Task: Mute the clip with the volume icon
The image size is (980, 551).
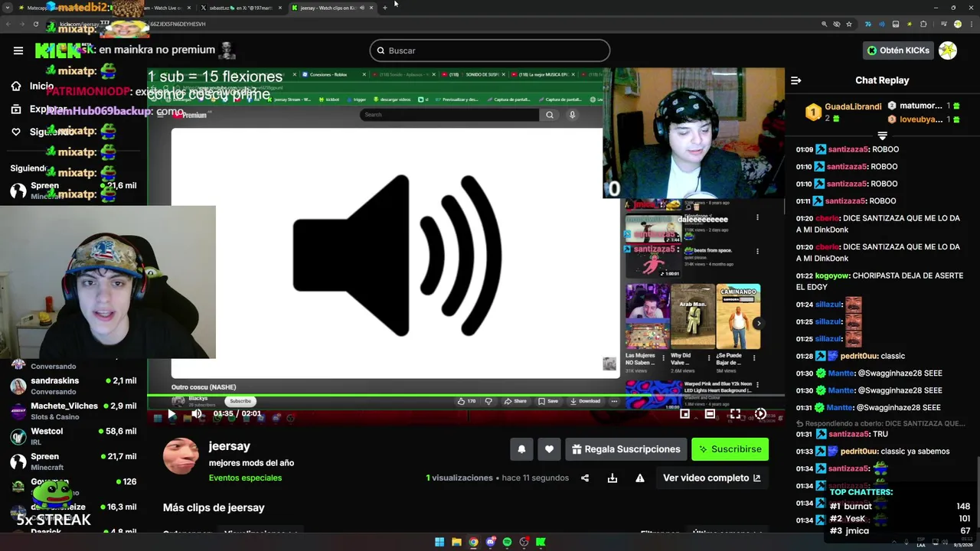Action: (197, 414)
